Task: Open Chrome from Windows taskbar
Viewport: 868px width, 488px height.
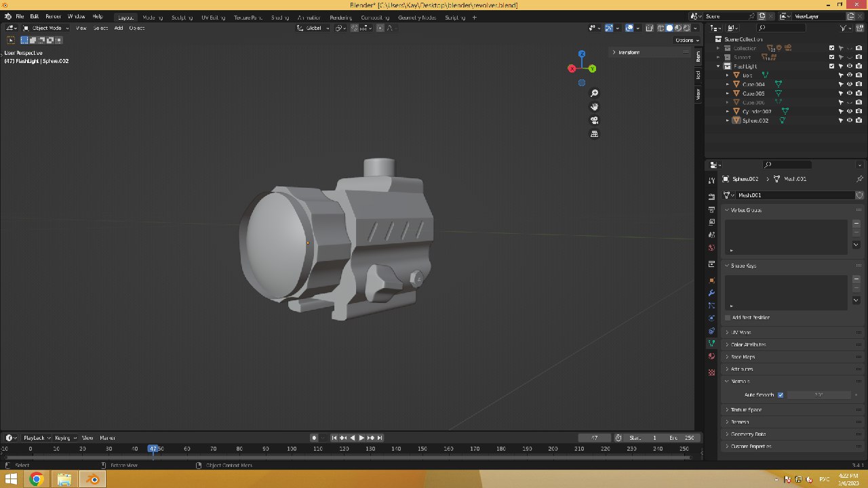Action: click(x=36, y=480)
